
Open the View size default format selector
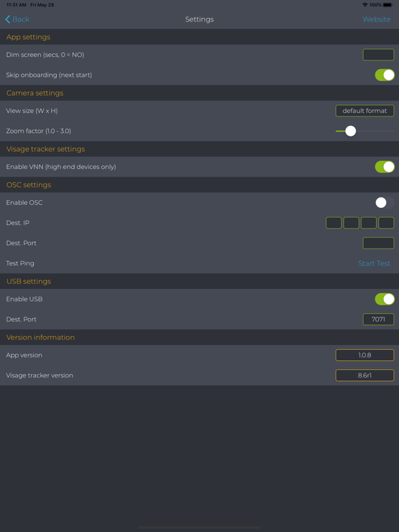click(x=365, y=111)
